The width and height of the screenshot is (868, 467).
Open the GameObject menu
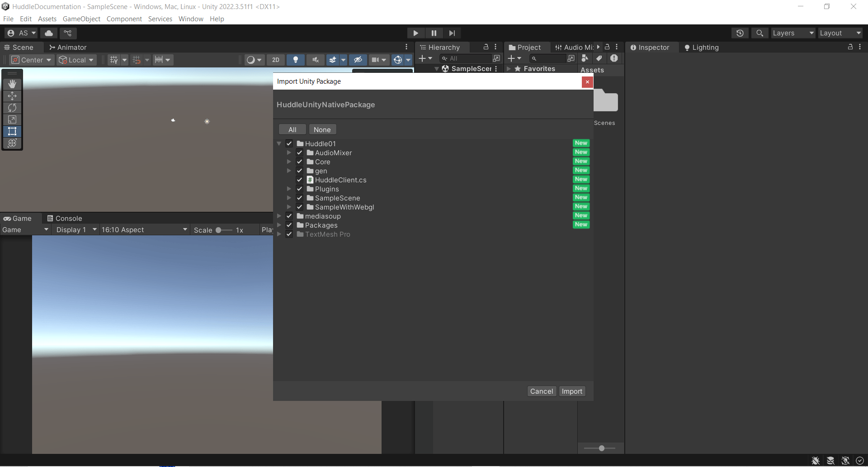click(x=81, y=19)
